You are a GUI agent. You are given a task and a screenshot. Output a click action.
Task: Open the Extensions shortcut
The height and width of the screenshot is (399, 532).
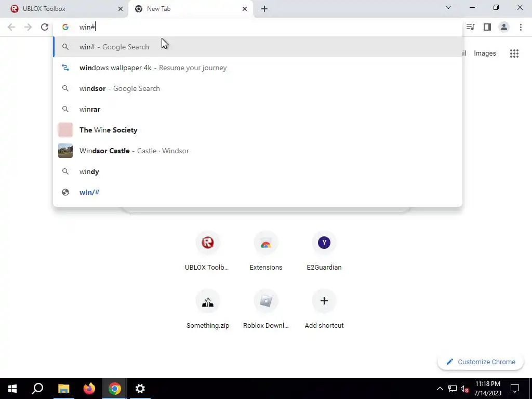[266, 251]
